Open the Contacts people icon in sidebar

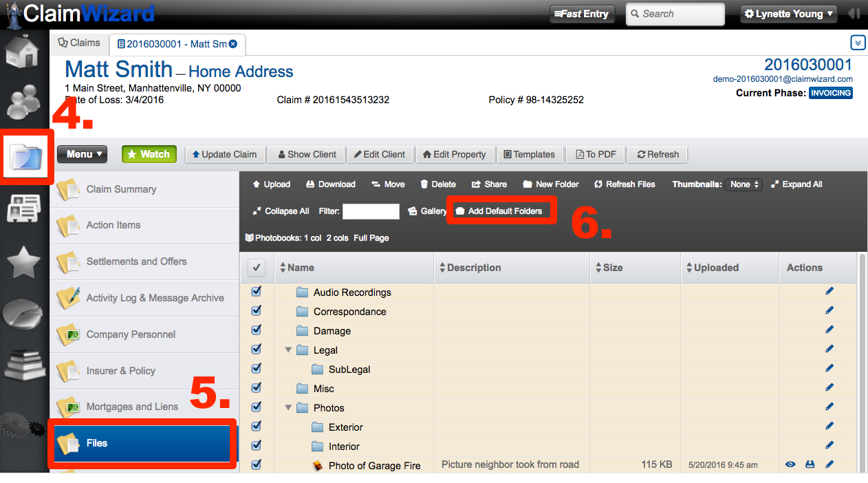(24, 103)
